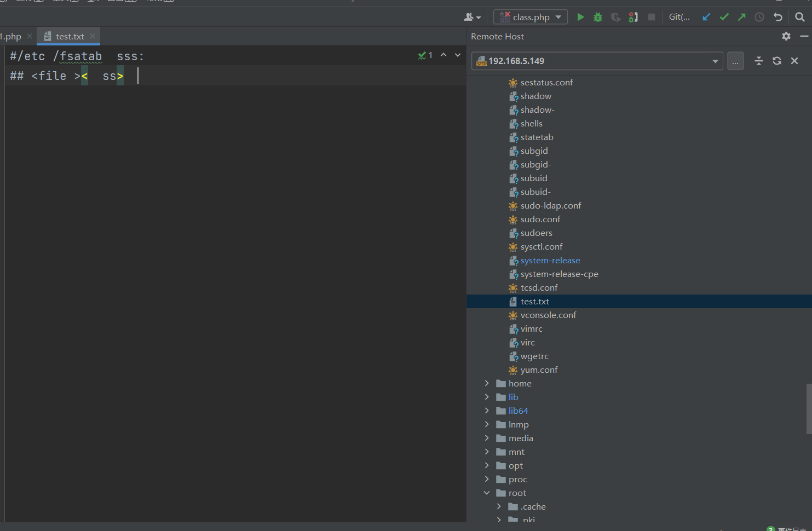Expand the lib folder
The image size is (812, 531).
pyautogui.click(x=487, y=397)
